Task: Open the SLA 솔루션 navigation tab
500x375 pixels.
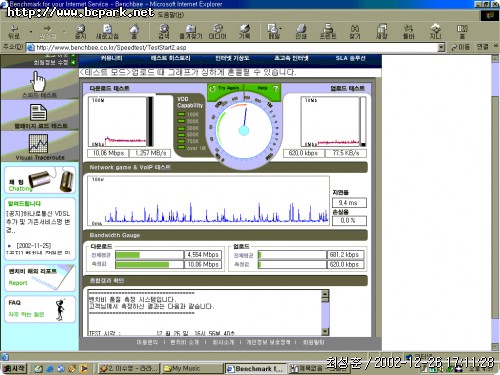Action: [x=350, y=58]
